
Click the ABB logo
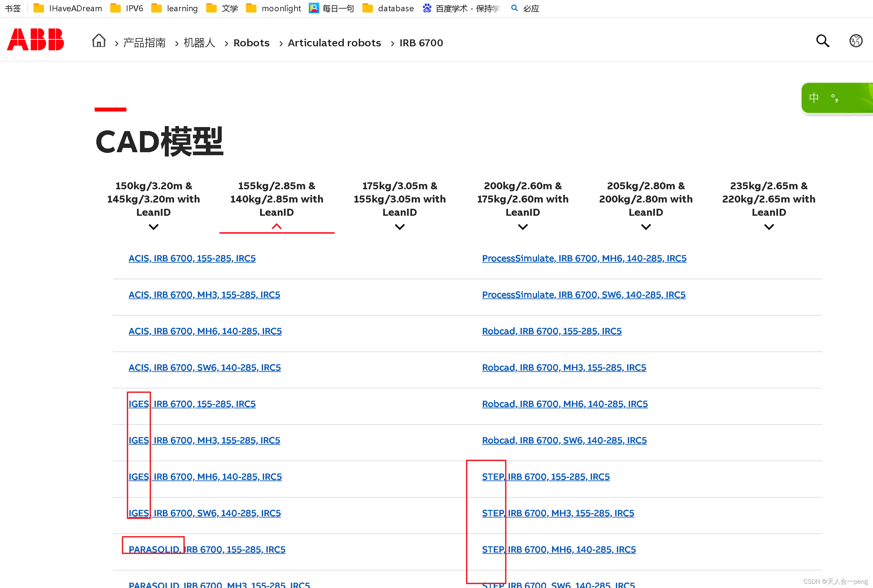[36, 40]
